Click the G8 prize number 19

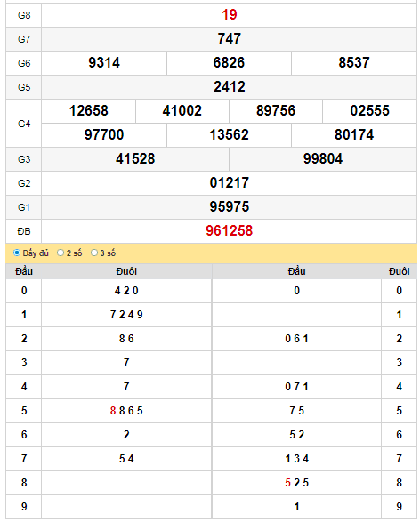click(230, 14)
